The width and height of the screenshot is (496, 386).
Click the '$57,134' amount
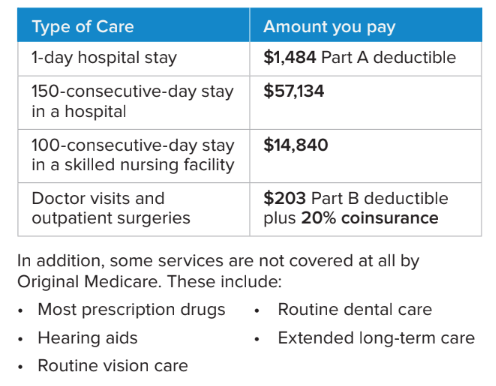coord(294,91)
